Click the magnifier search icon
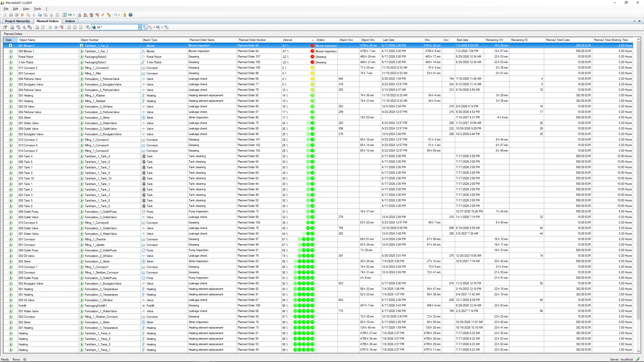Image resolution: width=644 pixels, height=362 pixels. click(x=116, y=15)
